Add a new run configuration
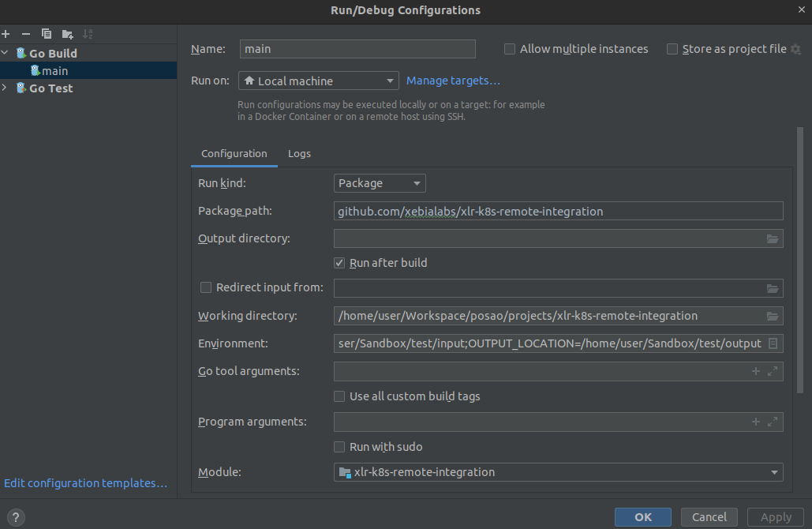The image size is (812, 529). pyautogui.click(x=6, y=34)
